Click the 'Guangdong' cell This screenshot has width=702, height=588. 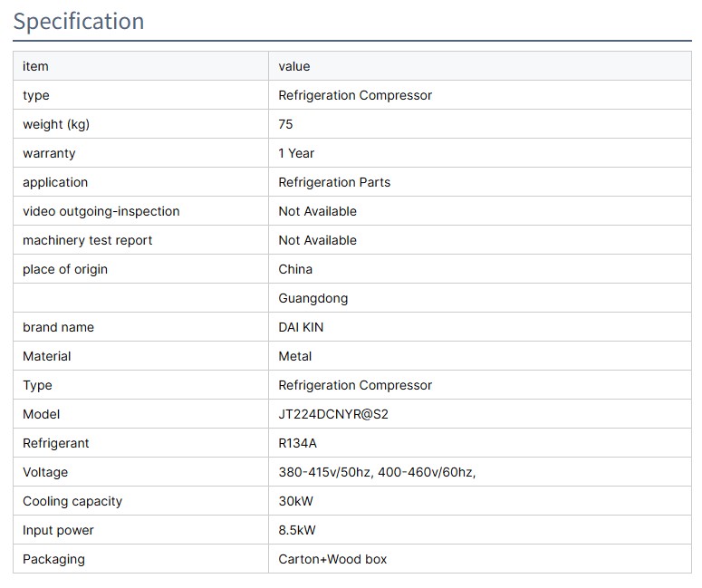313,298
